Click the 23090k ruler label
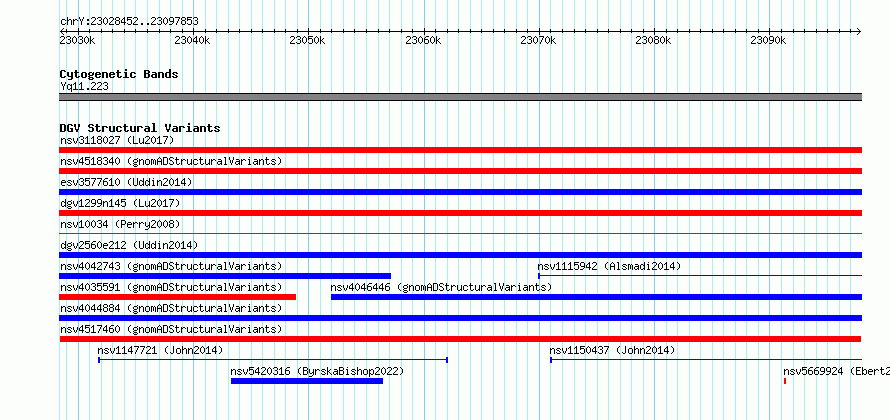Image resolution: width=890 pixels, height=420 pixels. point(768,40)
